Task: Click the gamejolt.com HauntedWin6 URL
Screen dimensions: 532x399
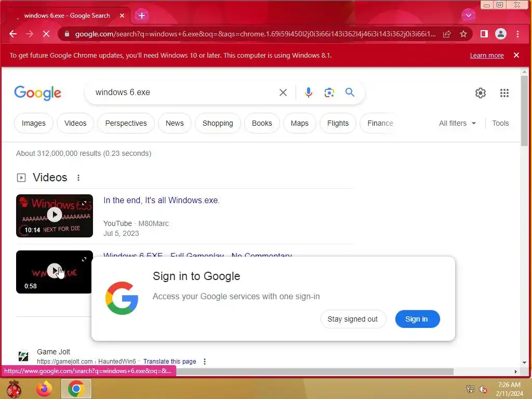Action: pos(86,362)
